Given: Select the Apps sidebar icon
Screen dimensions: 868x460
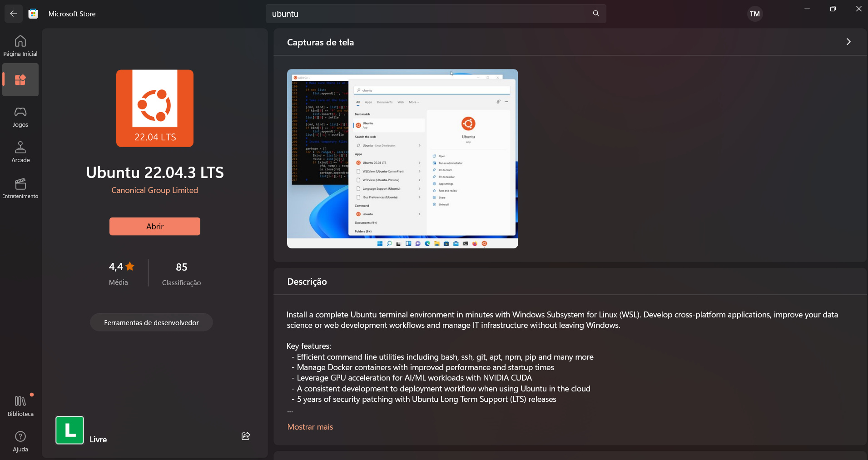Looking at the screenshot, I should click(20, 80).
